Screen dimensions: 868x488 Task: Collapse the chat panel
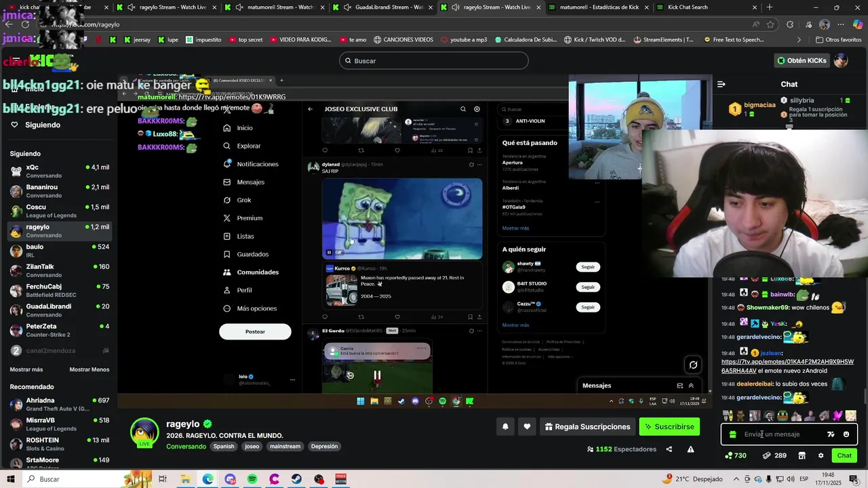[721, 84]
